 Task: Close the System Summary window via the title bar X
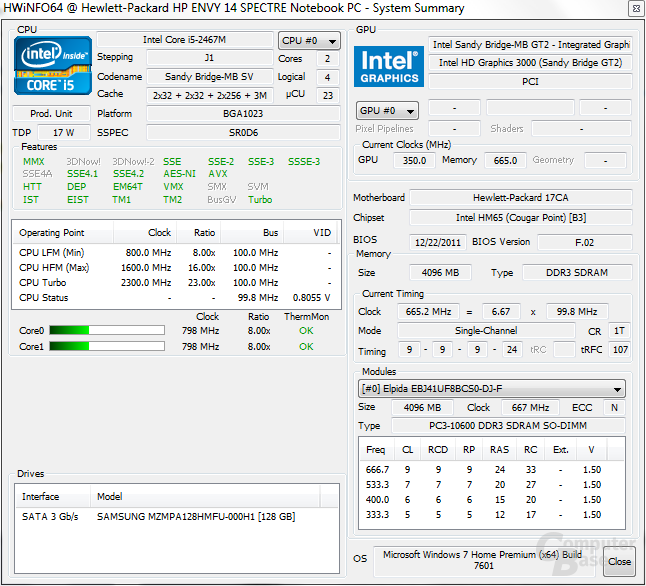pos(636,9)
